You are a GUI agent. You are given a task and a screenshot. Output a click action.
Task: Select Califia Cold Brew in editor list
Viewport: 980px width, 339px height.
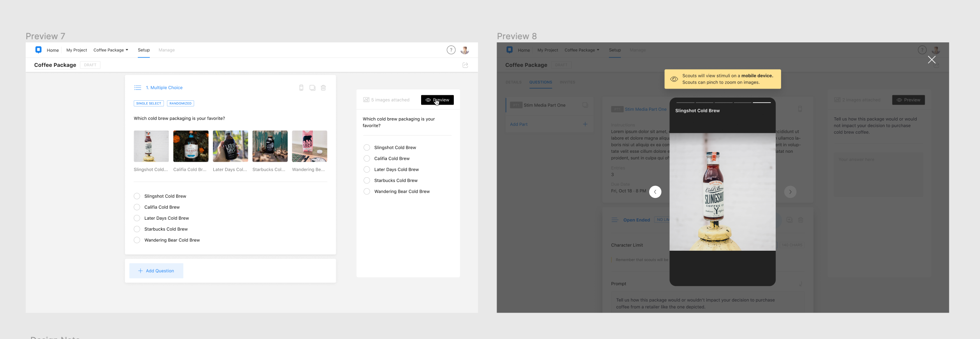point(137,207)
